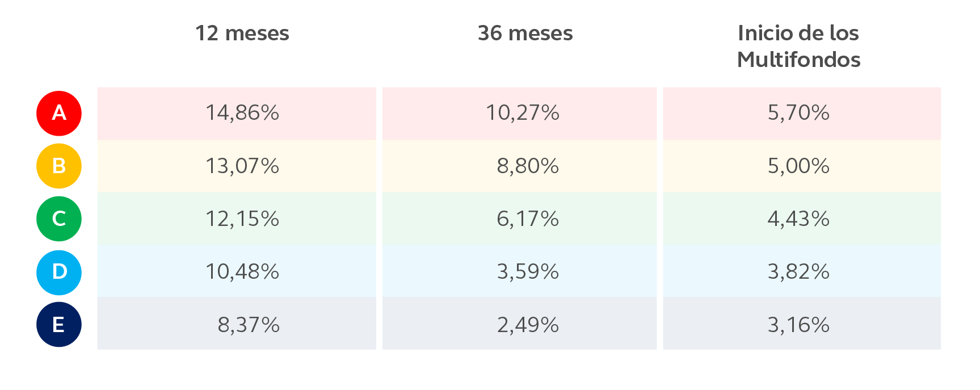Select the 10,27% value in 36 meses
This screenshot has height=390, width=980.
[x=523, y=113]
